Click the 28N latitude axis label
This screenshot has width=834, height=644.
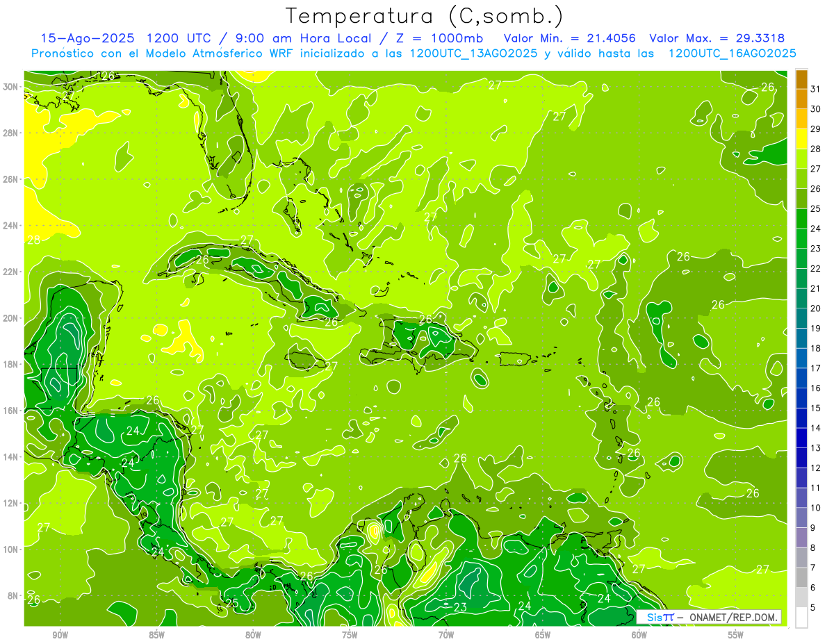(10, 133)
